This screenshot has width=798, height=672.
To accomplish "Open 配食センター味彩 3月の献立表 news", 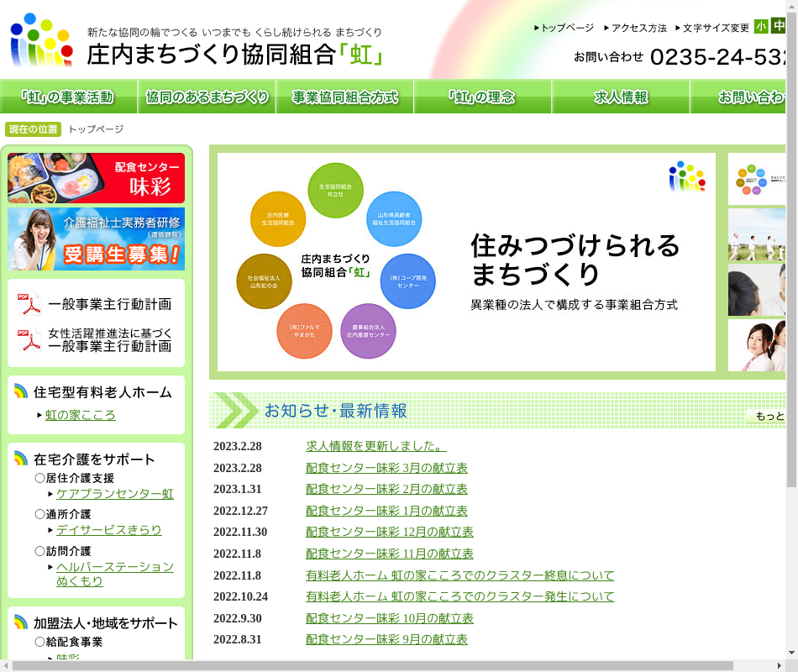I will tap(386, 468).
